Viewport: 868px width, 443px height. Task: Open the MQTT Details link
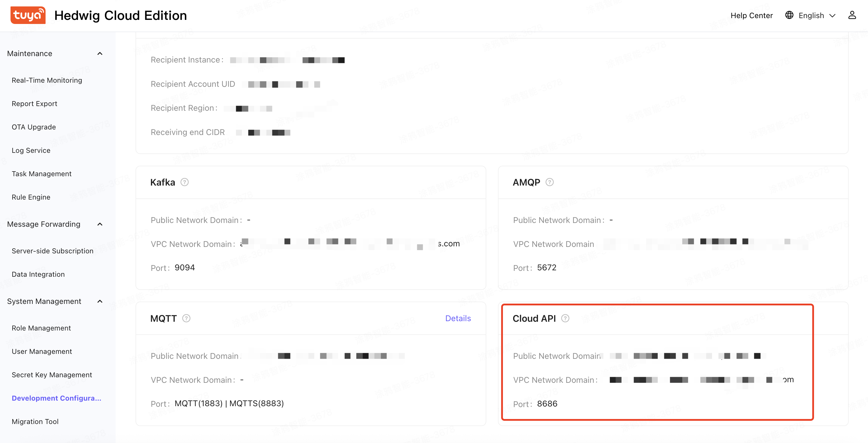coord(458,318)
